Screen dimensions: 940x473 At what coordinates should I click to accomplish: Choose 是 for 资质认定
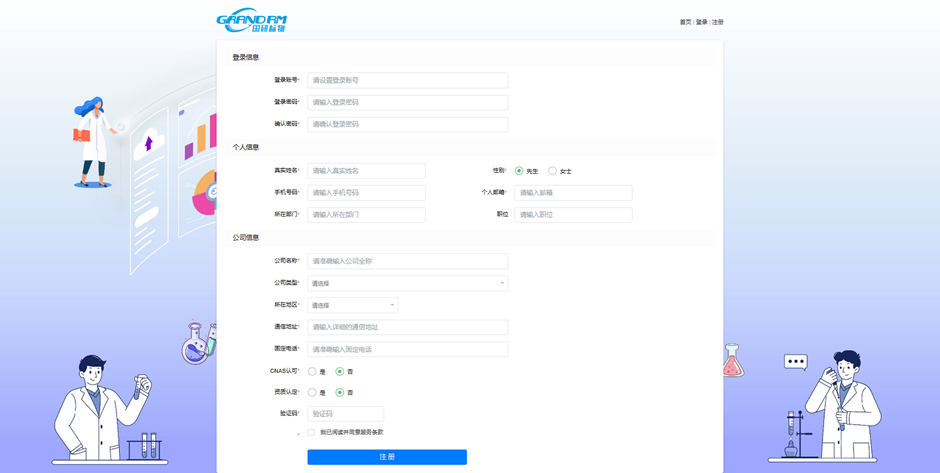[312, 393]
